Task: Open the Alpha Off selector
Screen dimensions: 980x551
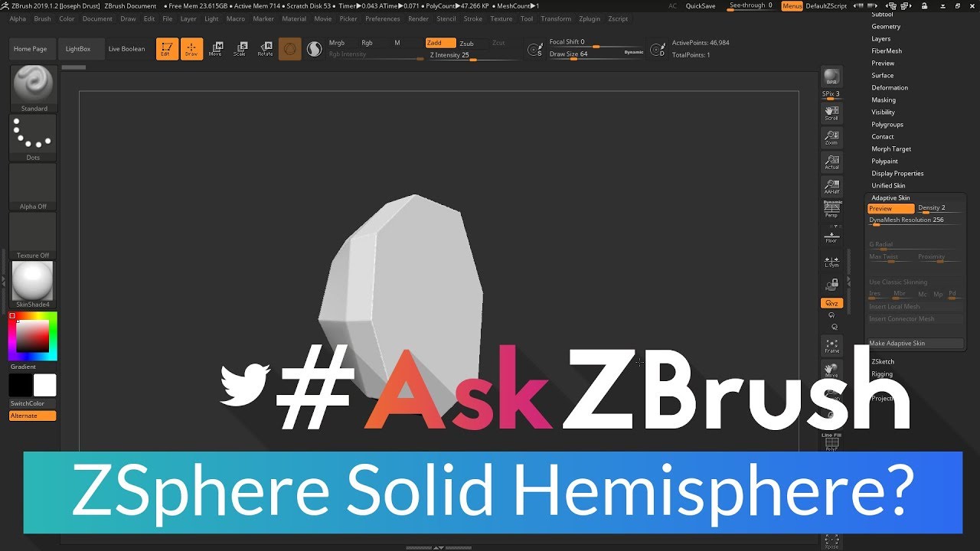Action: 33,187
